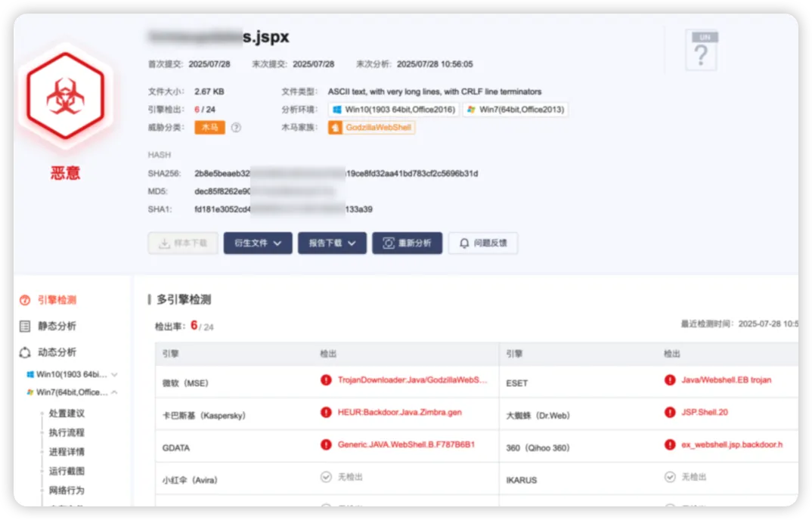Click the GodzillaWebShell family tag
Viewport: 812px width, 520px height.
click(x=371, y=128)
